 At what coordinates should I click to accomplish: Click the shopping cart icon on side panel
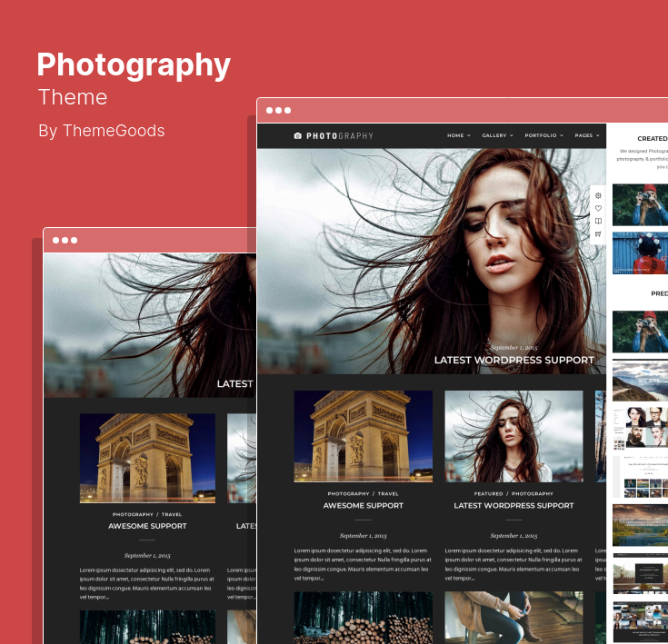598,233
